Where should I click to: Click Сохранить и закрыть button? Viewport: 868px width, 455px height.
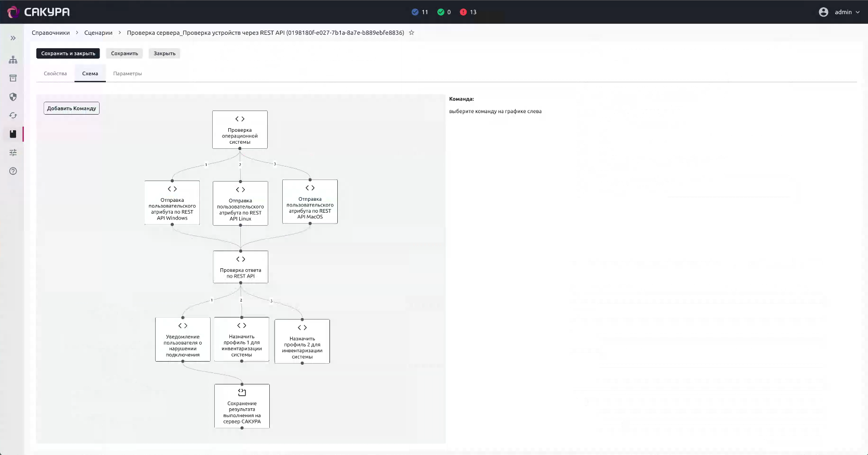tap(68, 53)
